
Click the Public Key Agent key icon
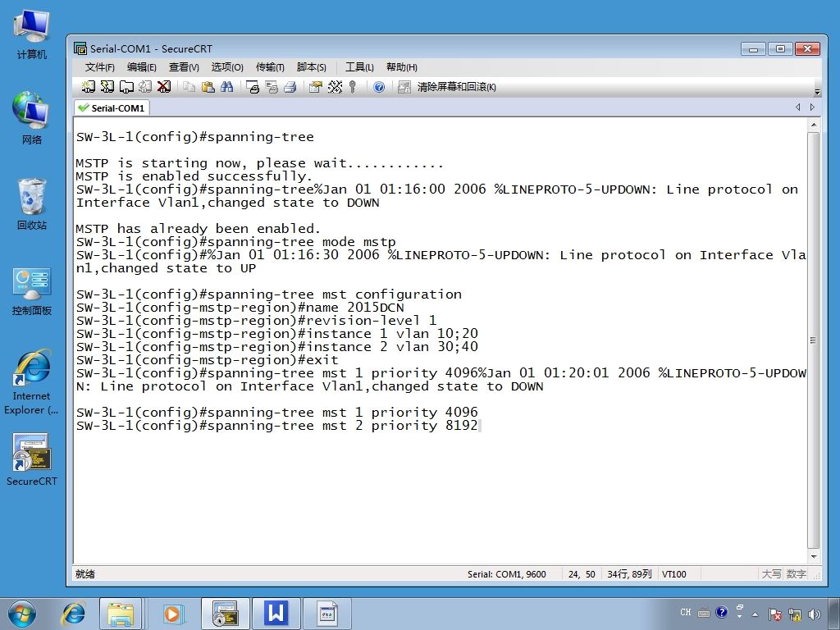(353, 87)
